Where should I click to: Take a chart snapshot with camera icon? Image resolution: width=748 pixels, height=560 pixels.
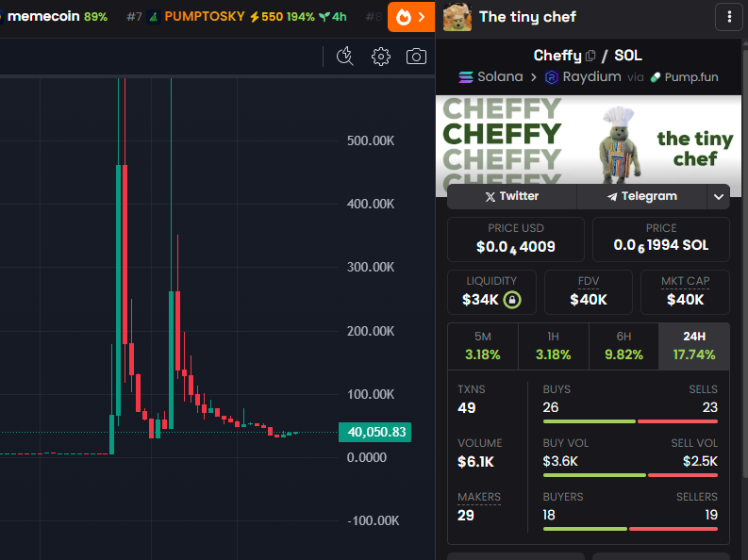416,57
